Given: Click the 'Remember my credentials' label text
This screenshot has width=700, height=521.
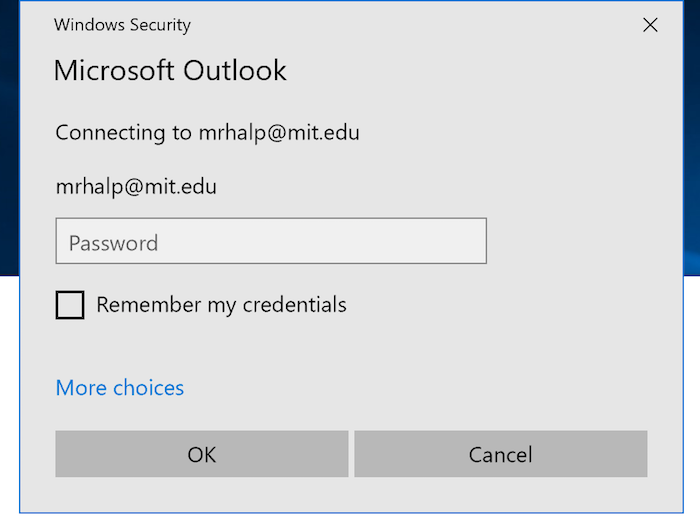Looking at the screenshot, I should 221,305.
